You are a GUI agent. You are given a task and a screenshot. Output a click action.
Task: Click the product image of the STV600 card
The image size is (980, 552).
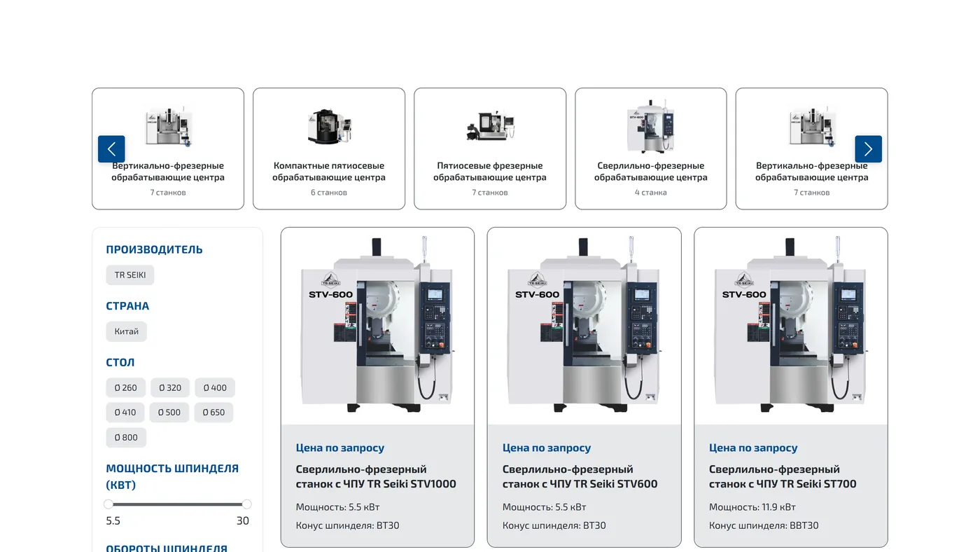coord(584,326)
